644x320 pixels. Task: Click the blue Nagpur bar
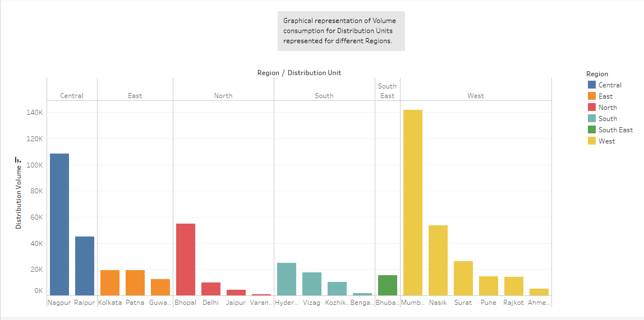59,224
